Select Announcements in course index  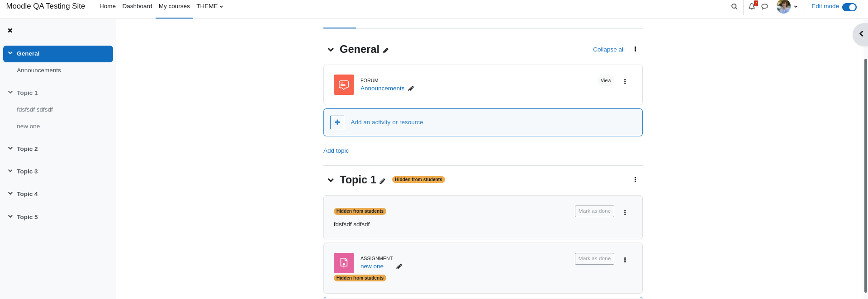pyautogui.click(x=39, y=70)
